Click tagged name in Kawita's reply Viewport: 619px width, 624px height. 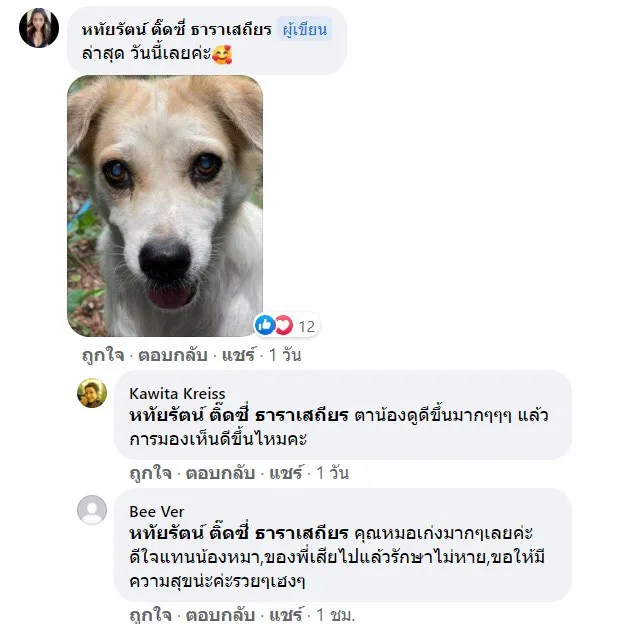click(x=239, y=415)
